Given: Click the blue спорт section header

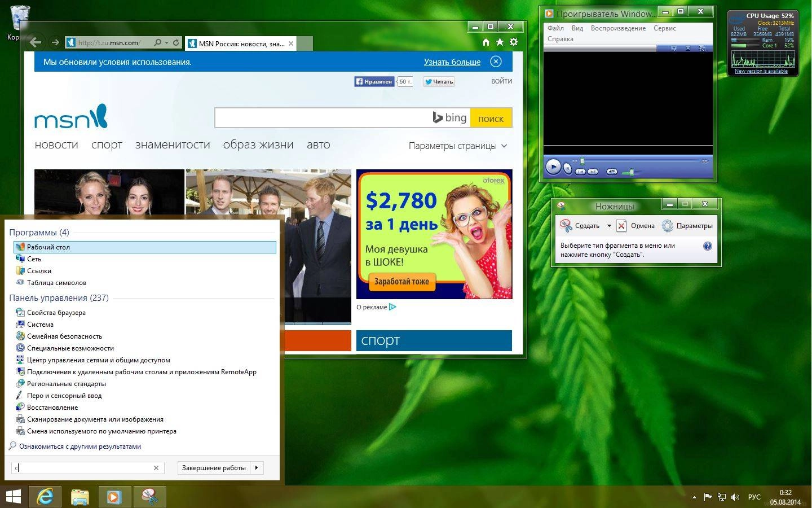Looking at the screenshot, I should pos(434,340).
